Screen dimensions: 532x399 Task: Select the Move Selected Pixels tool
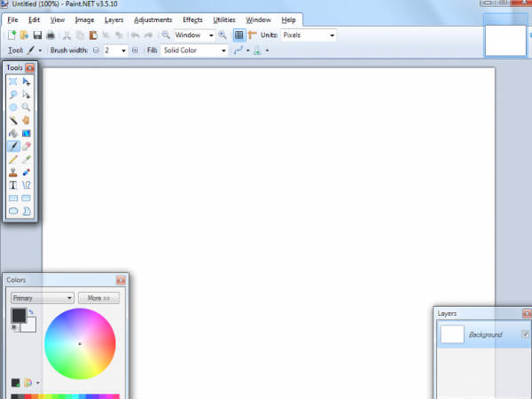point(26,82)
